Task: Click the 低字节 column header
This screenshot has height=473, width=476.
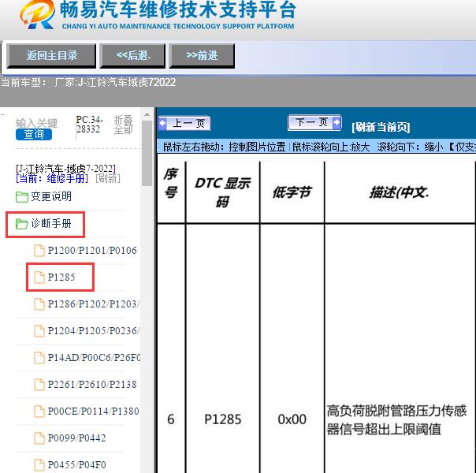Action: 292,192
